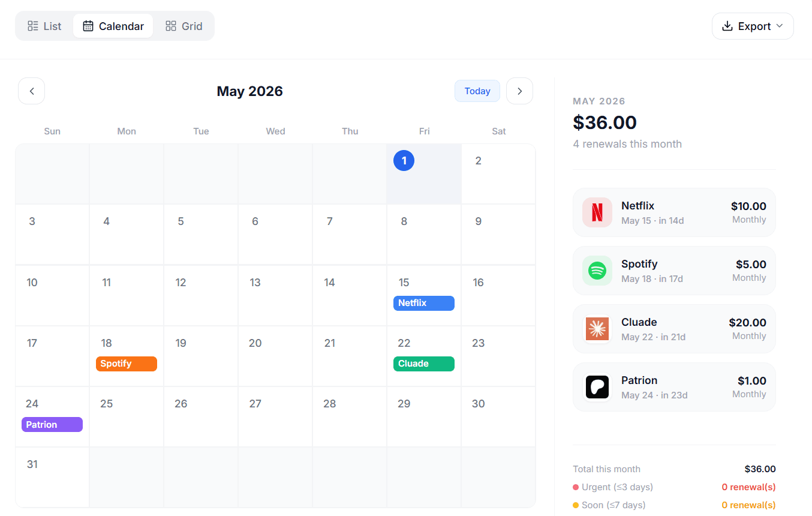Click the grid icon in Grid tab

pos(171,26)
